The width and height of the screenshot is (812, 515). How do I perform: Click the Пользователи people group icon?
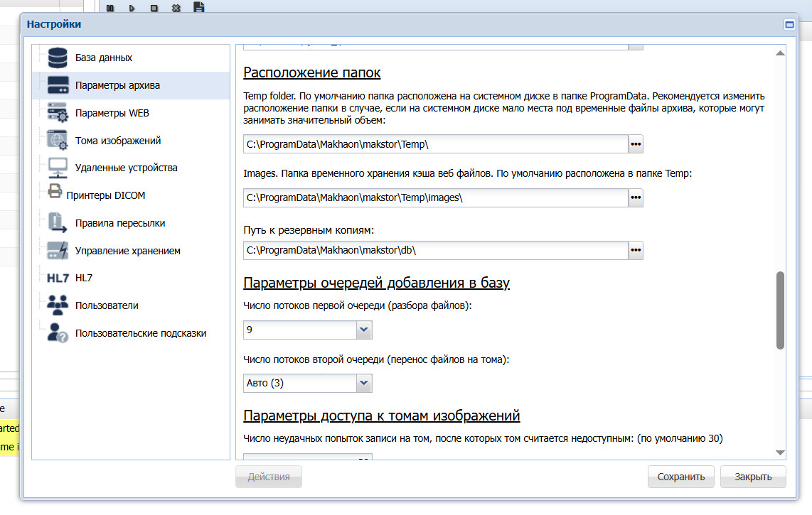(x=58, y=305)
